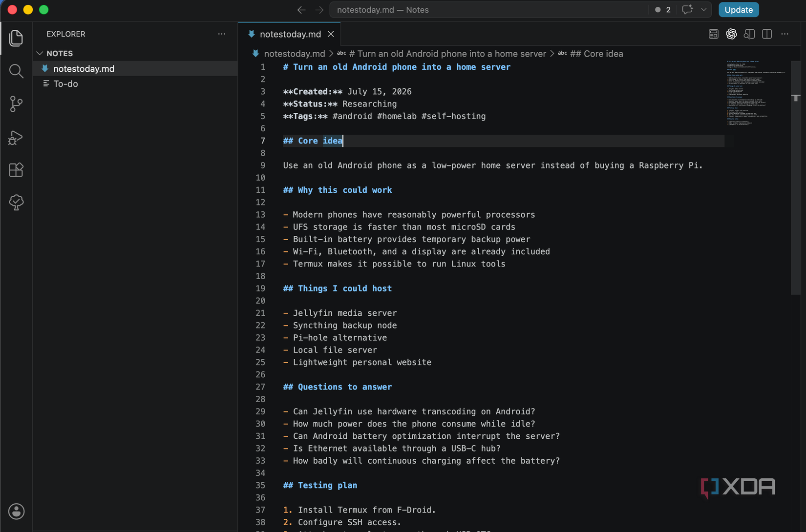The height and width of the screenshot is (532, 806).
Task: Close the notestoday.md tab
Action: 331,34
